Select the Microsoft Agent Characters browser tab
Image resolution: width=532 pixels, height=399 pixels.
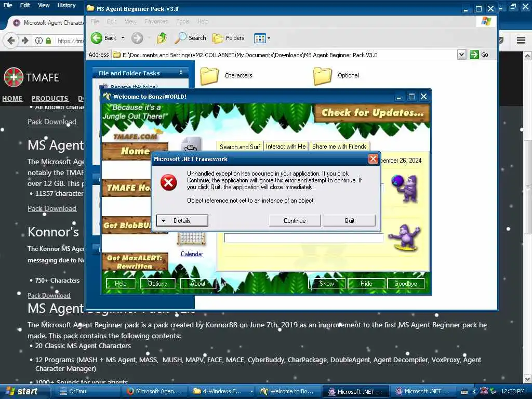47,23
